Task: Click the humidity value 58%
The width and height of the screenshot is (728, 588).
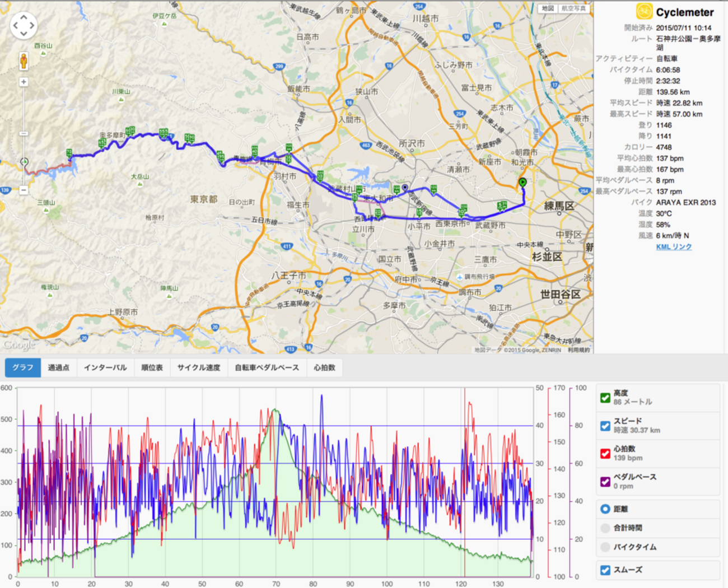Action: pyautogui.click(x=663, y=225)
